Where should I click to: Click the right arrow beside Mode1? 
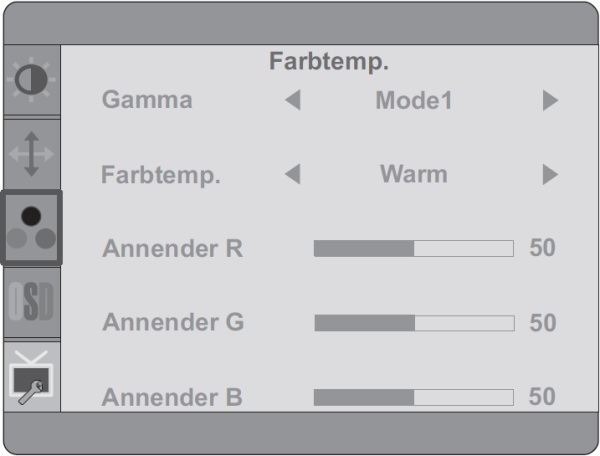click(x=550, y=101)
